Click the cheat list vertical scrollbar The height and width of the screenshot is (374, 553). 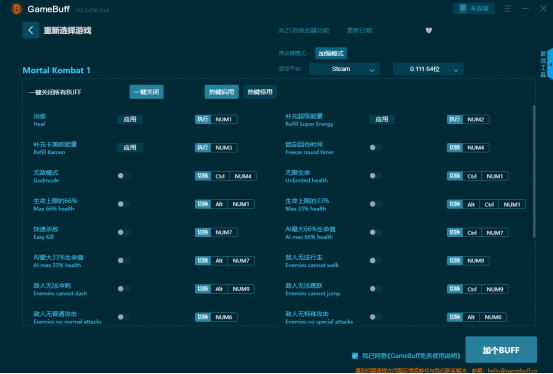pyautogui.click(x=534, y=171)
